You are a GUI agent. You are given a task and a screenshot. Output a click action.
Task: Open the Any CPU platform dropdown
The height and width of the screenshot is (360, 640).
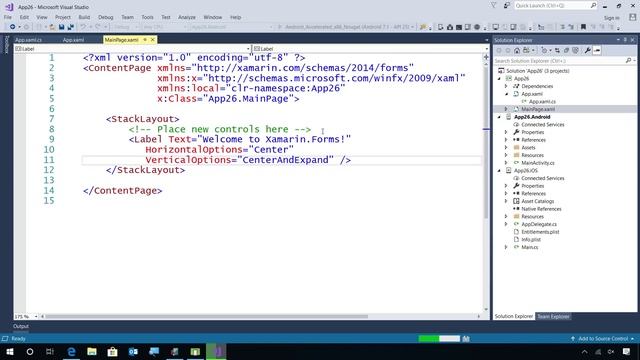point(164,27)
